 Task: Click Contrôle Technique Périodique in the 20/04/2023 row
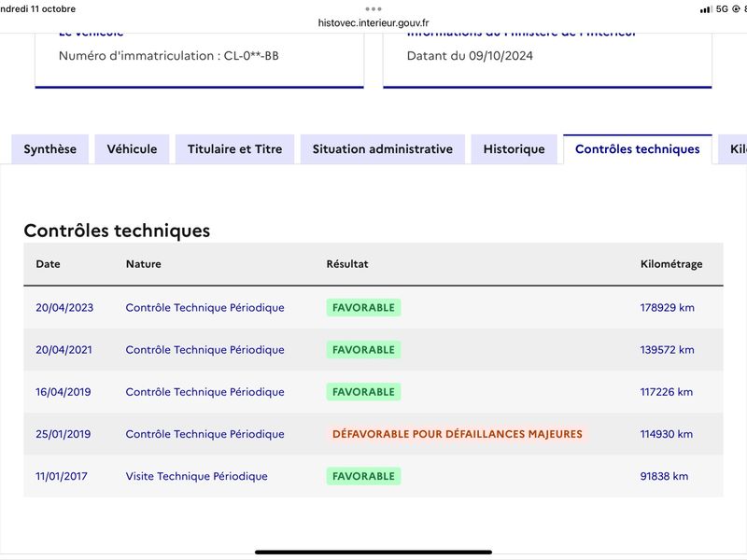(x=204, y=308)
